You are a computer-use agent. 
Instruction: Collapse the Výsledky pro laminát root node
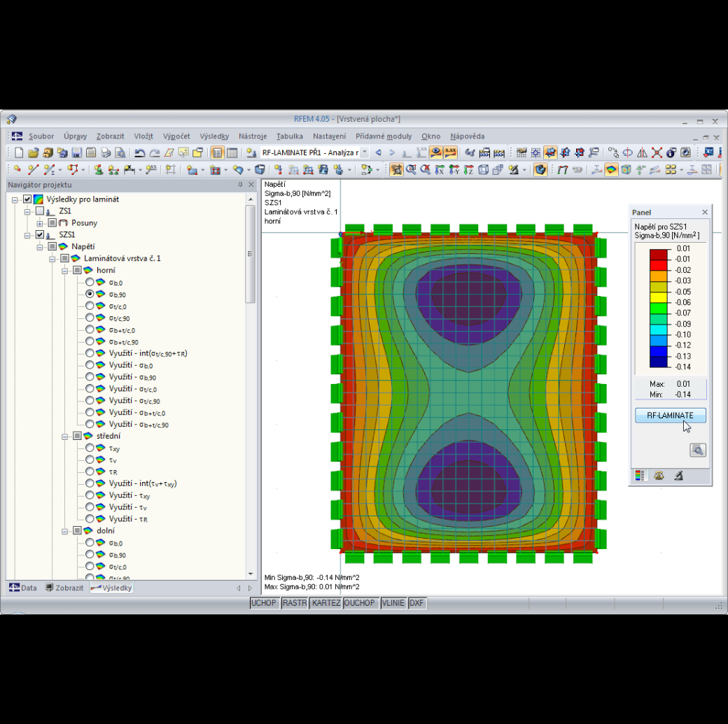15,199
